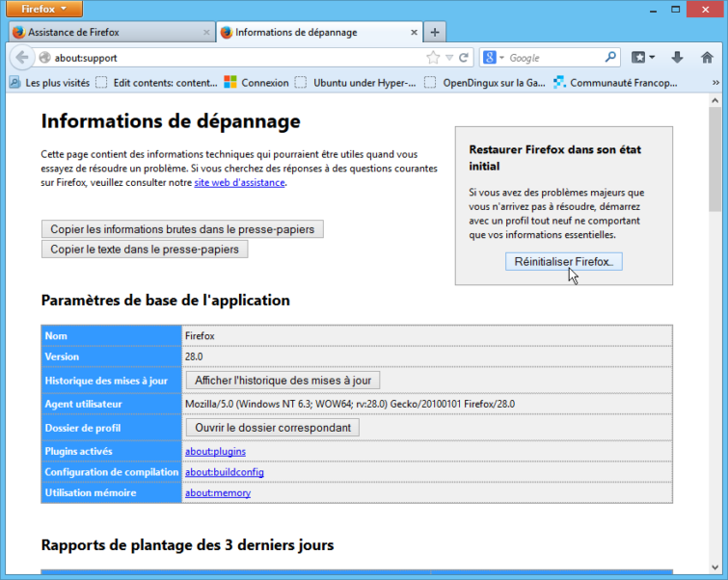Go to the home page
The height and width of the screenshot is (580, 728).
tap(707, 58)
